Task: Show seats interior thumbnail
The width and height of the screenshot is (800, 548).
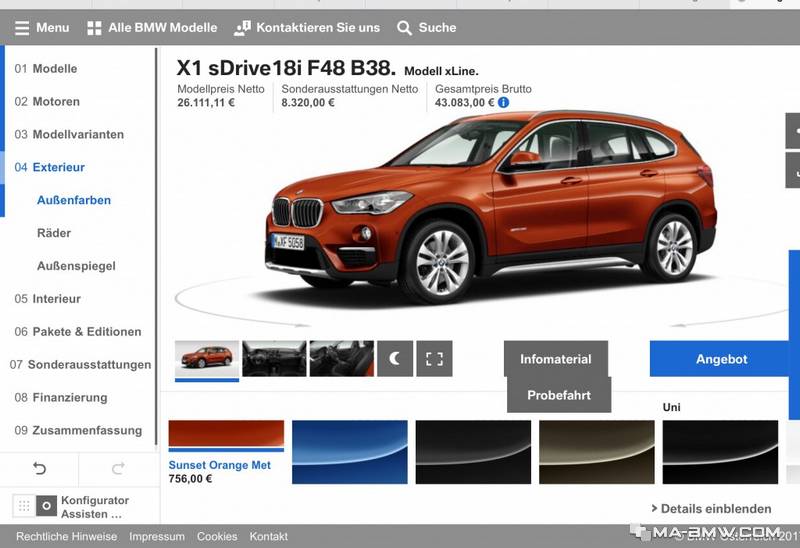Action: tap(342, 359)
